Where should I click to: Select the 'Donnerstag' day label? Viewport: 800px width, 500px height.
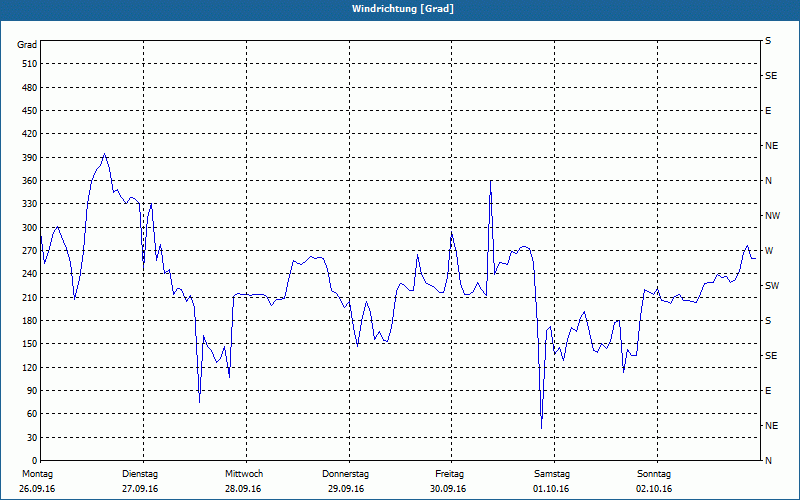tap(345, 474)
